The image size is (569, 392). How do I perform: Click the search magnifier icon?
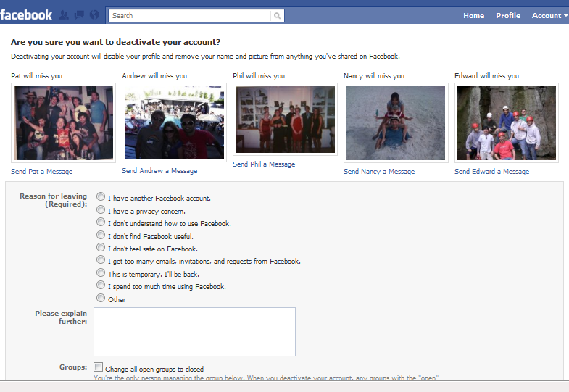(278, 15)
